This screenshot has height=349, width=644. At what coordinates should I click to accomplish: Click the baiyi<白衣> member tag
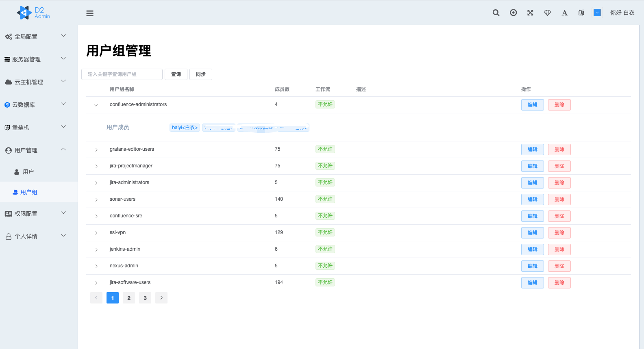(185, 128)
